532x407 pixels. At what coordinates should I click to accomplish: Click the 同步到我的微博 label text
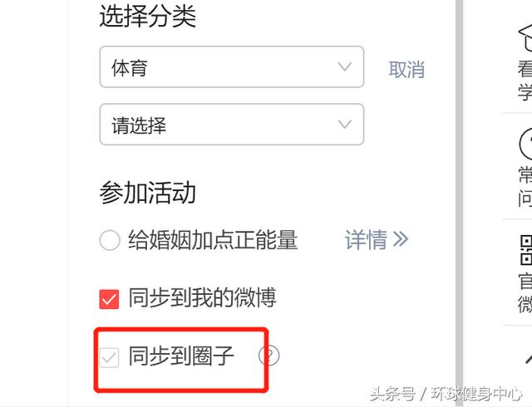pyautogui.click(x=202, y=297)
